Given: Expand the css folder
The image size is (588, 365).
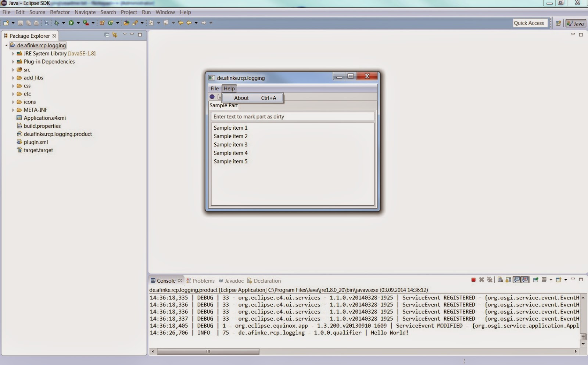Looking at the screenshot, I should pyautogui.click(x=13, y=86).
